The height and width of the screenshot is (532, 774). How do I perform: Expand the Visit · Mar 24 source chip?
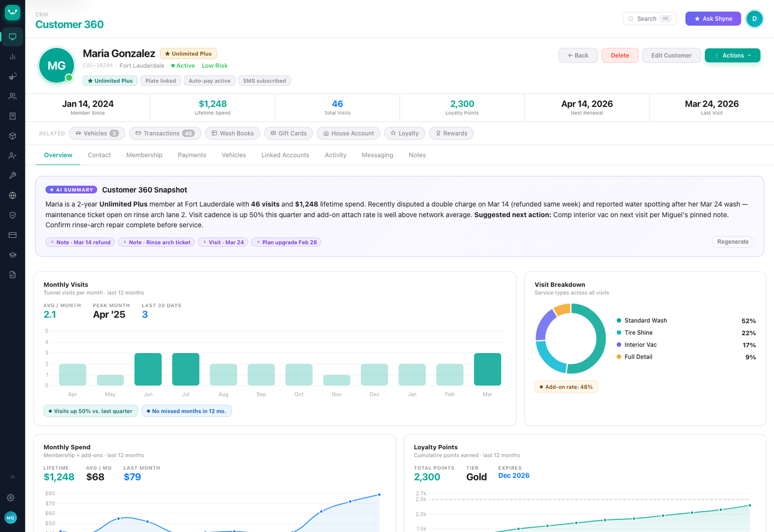(223, 242)
